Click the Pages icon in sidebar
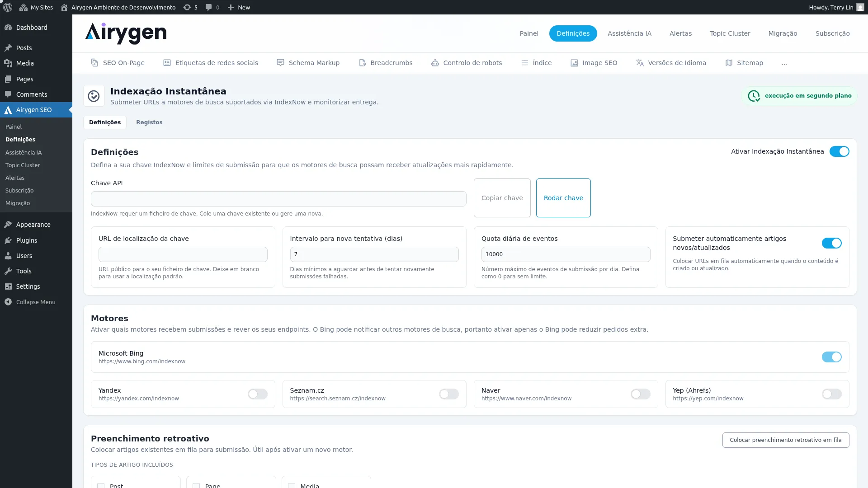The width and height of the screenshot is (868, 488). 8,79
